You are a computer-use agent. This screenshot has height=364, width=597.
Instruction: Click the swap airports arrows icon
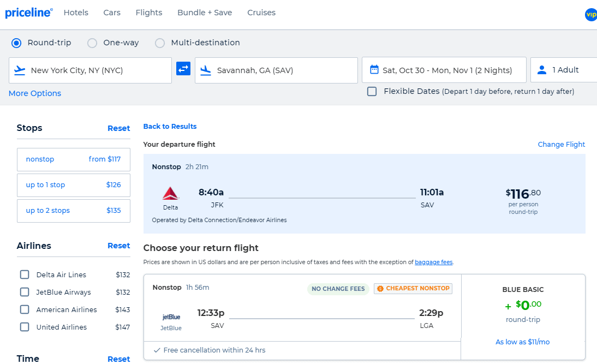click(x=183, y=69)
